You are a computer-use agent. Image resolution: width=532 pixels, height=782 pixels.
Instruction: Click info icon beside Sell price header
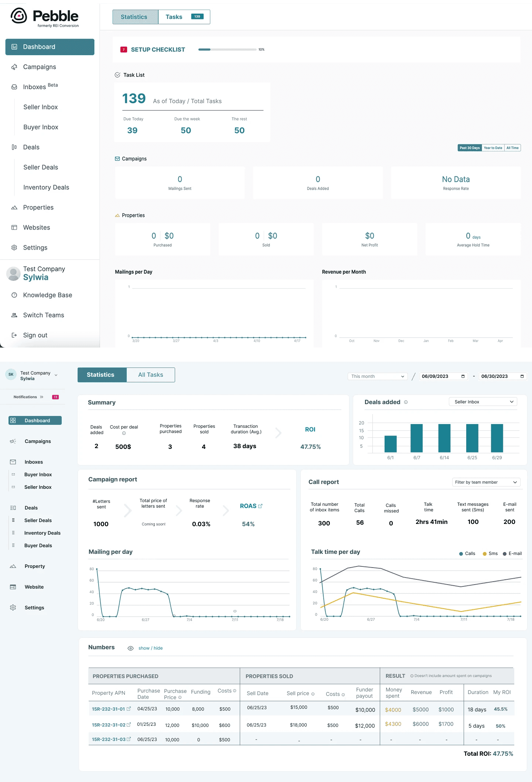click(x=313, y=694)
